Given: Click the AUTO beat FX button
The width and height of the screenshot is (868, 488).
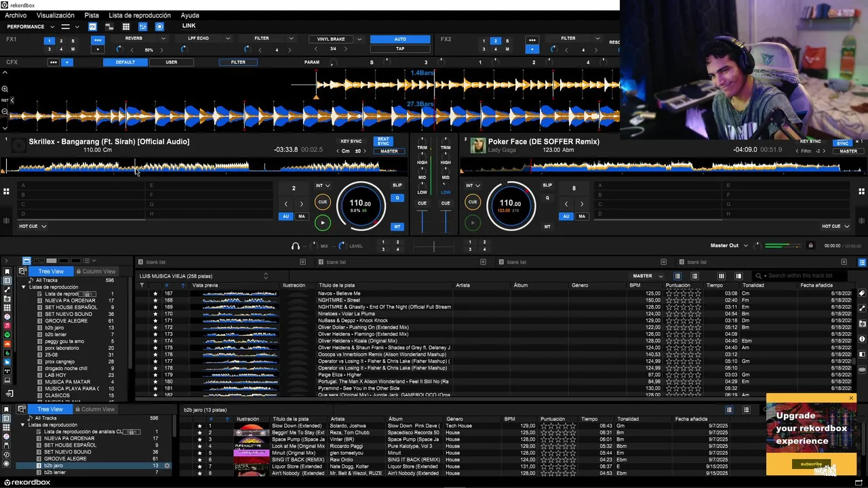Looking at the screenshot, I should click(400, 39).
